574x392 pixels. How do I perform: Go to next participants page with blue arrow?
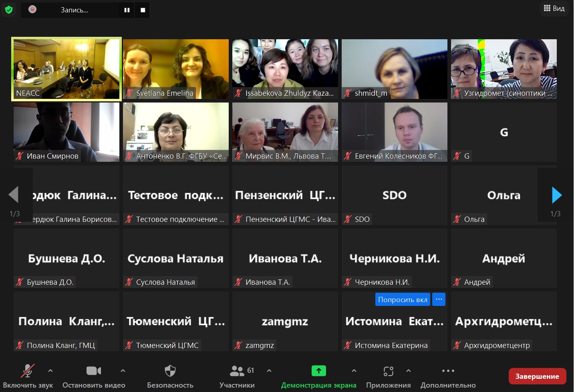coord(557,195)
